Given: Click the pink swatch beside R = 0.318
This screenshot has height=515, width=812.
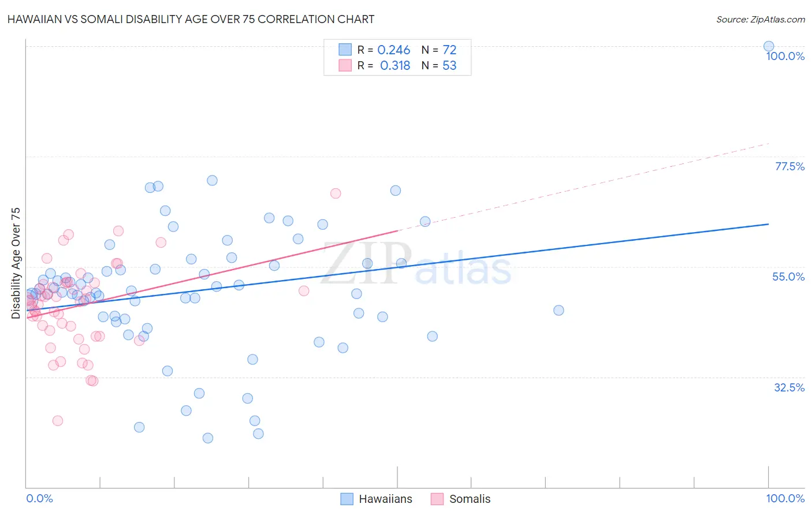Looking at the screenshot, I should click(x=345, y=65).
